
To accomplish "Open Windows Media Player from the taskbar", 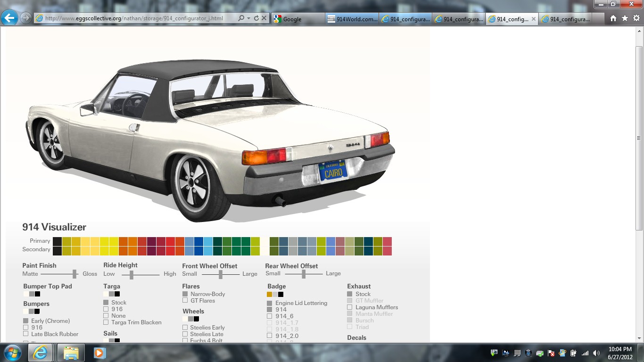I will click(99, 353).
